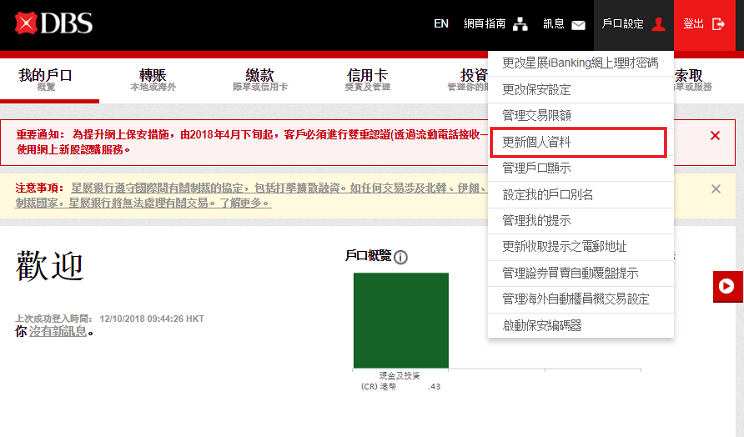
Task: Click the red user profile icon
Action: tap(658, 24)
